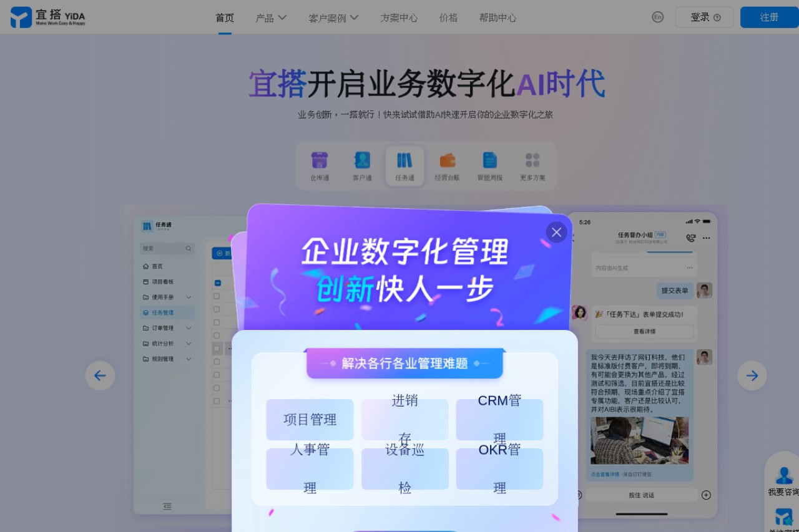Select the 客户通 solution icon
Image resolution: width=799 pixels, height=532 pixels.
click(x=362, y=166)
